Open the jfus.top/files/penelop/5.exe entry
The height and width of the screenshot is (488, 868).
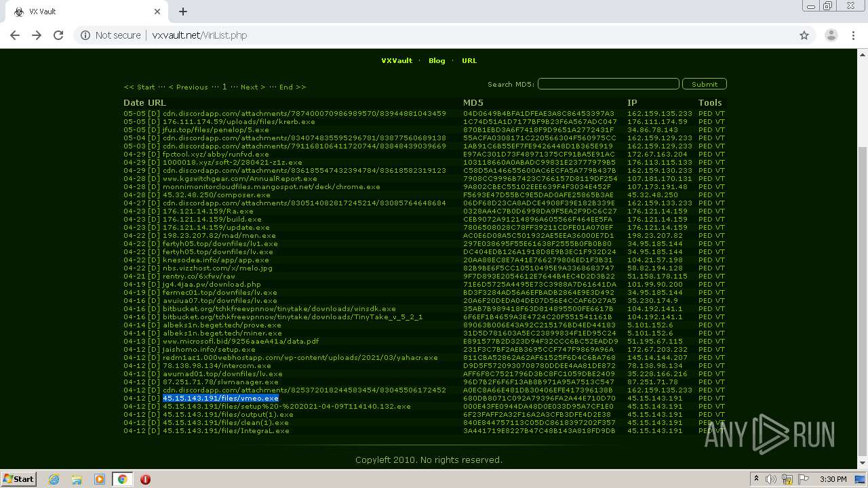pos(216,129)
